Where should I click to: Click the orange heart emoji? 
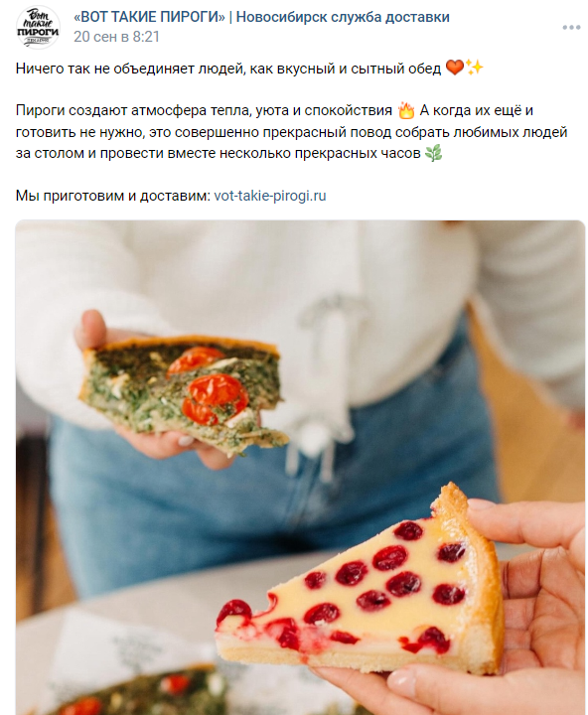click(454, 68)
